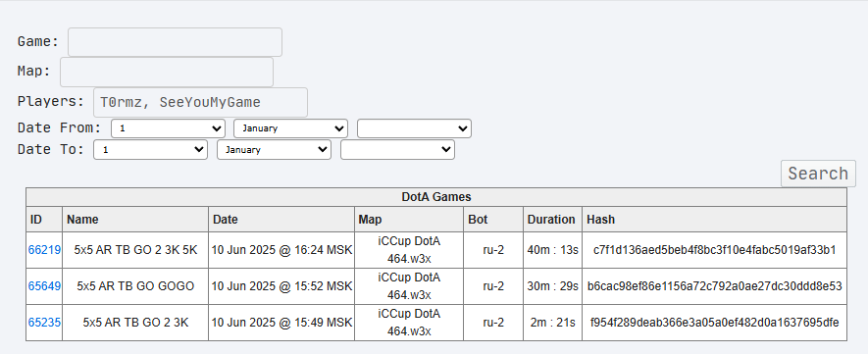Open the Date To day dropdown
This screenshot has width=868, height=354.
[x=151, y=150]
